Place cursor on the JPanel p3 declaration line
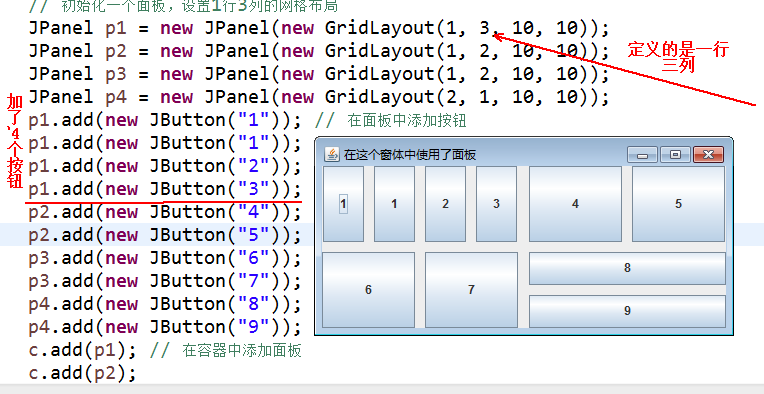This screenshot has width=764, height=394. tap(319, 74)
